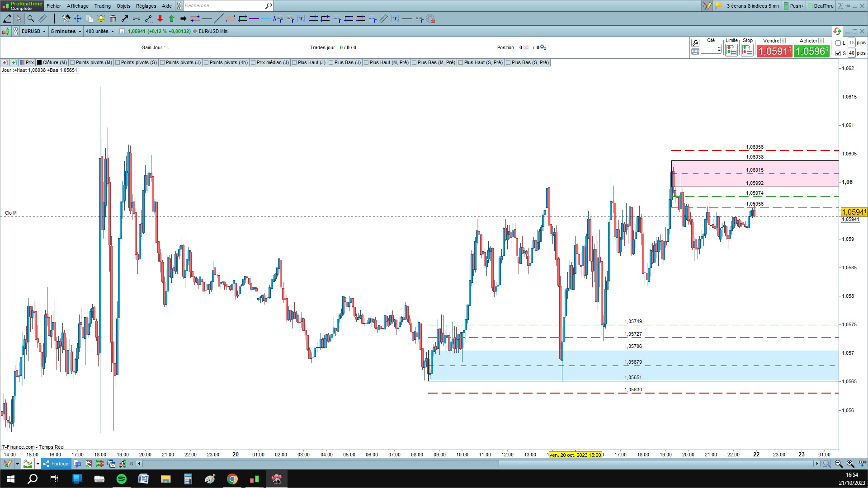Select the red down arrow tool
The image size is (868, 488).
[x=160, y=19]
